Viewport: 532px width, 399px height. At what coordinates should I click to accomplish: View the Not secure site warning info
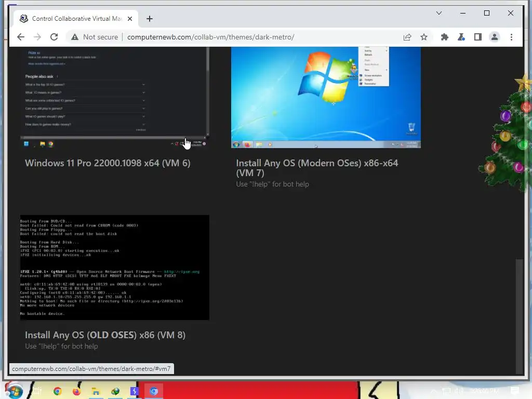95,37
